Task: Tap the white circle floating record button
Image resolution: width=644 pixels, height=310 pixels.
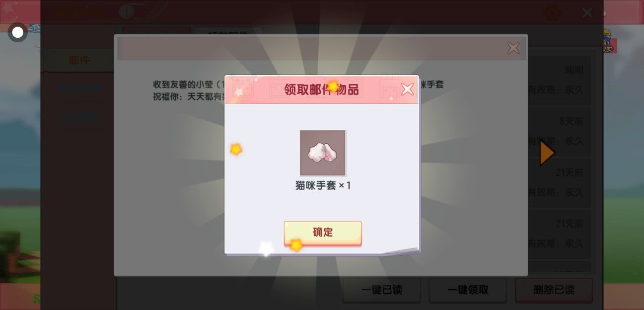Action: [18, 33]
